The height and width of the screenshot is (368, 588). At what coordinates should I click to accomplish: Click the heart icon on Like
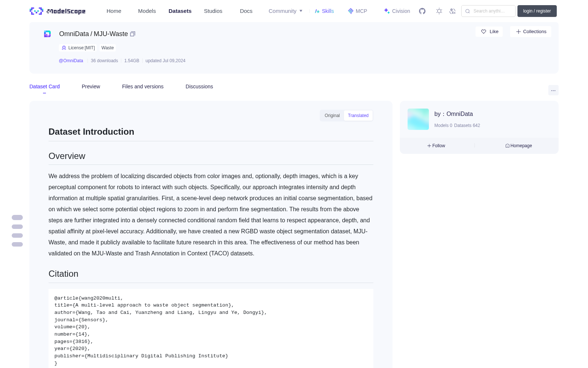click(484, 32)
